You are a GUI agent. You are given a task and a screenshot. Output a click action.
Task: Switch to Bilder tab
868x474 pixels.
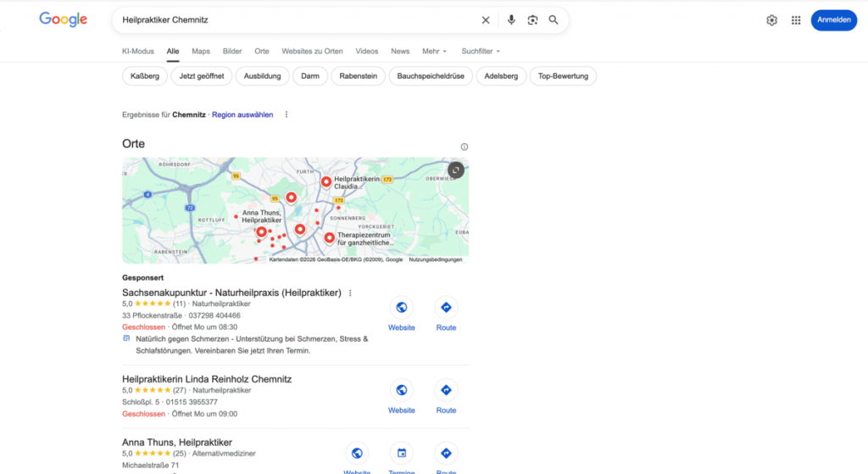click(232, 51)
